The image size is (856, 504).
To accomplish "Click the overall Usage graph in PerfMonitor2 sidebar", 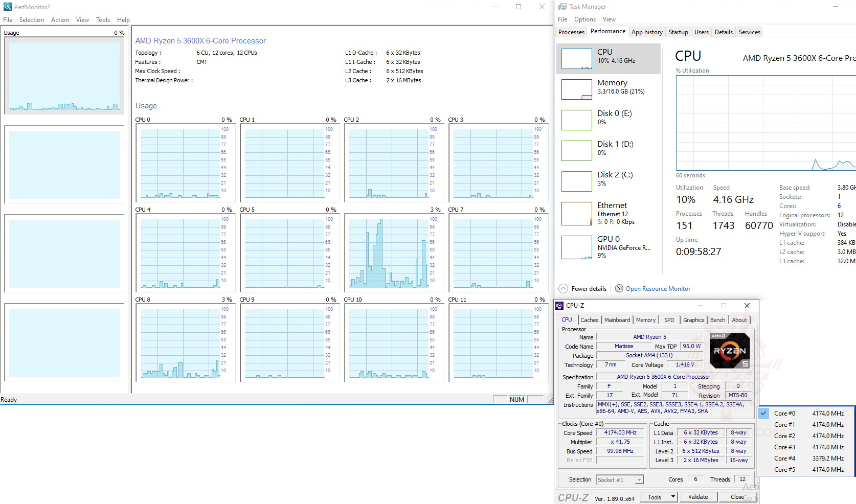I will pos(64,76).
